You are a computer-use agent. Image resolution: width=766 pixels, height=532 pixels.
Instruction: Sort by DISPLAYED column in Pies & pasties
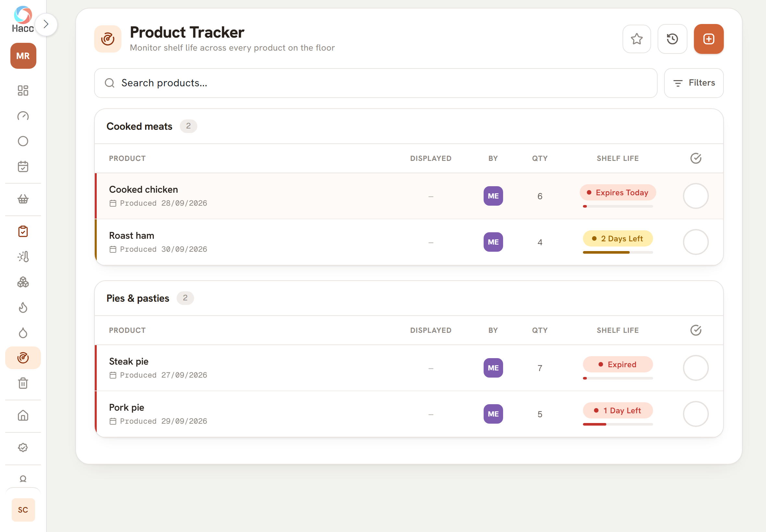430,330
